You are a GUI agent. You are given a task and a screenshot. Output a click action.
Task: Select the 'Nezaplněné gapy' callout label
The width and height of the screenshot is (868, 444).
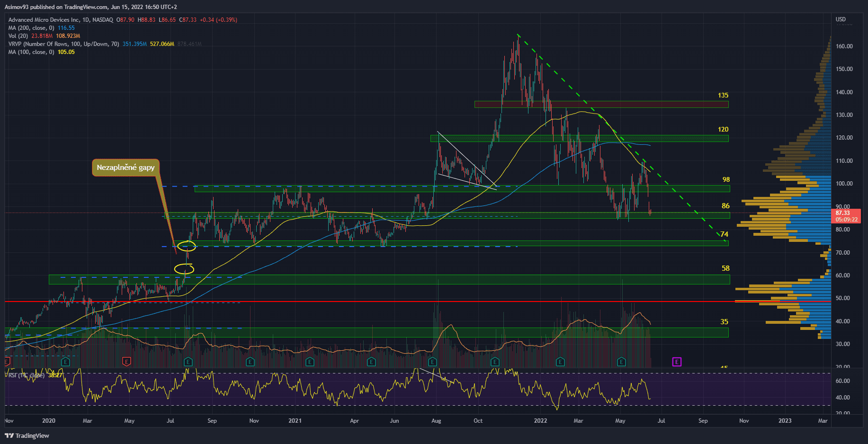click(x=125, y=168)
